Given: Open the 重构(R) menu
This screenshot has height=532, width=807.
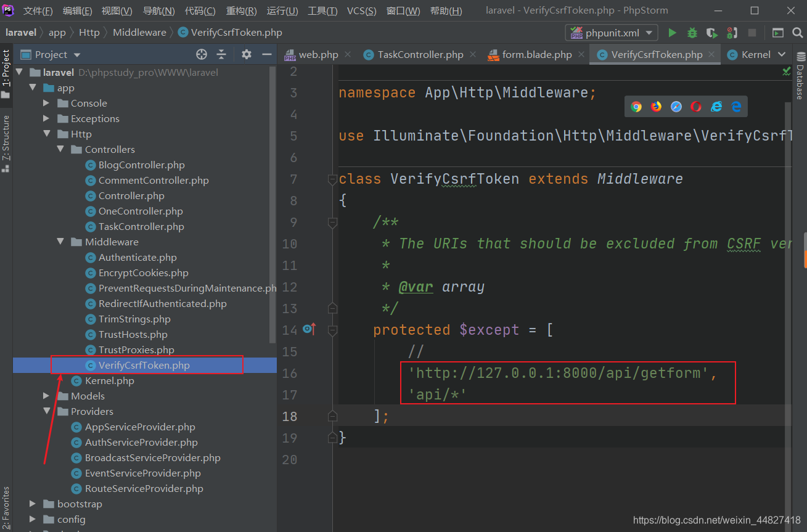Looking at the screenshot, I should (x=242, y=10).
